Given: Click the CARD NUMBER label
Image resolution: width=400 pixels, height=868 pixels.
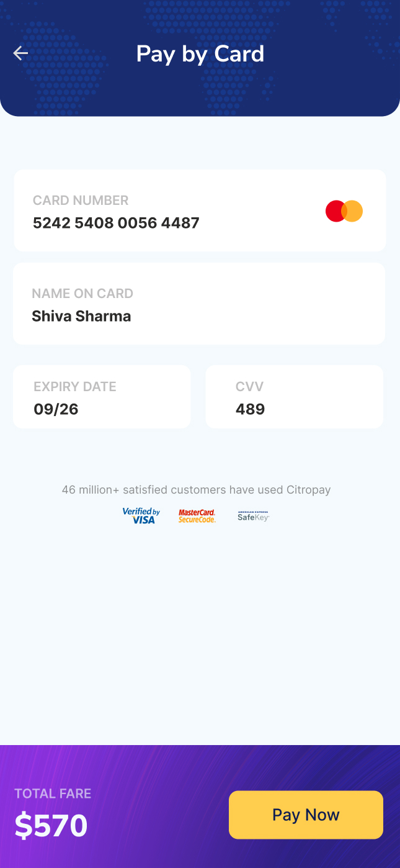Looking at the screenshot, I should coord(81,201).
